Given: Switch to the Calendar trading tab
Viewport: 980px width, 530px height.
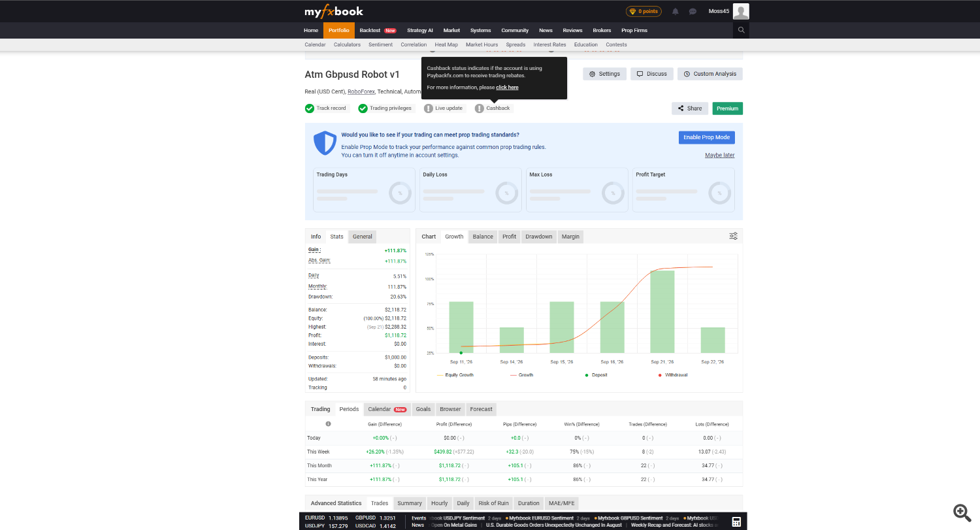Looking at the screenshot, I should click(387, 409).
